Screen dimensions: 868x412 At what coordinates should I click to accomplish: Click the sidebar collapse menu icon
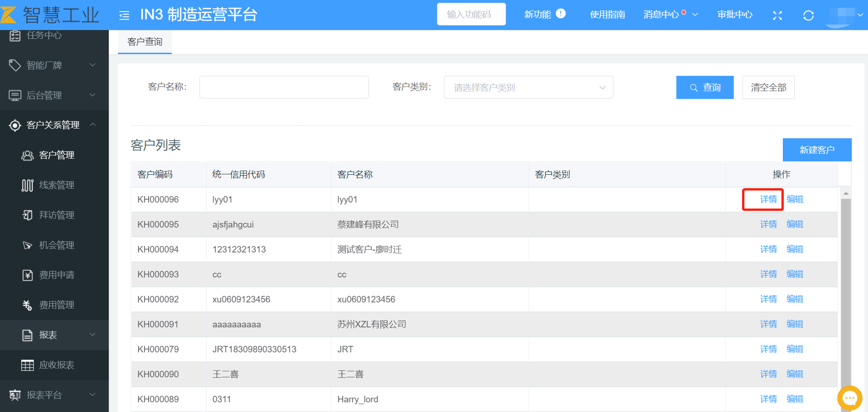point(124,16)
